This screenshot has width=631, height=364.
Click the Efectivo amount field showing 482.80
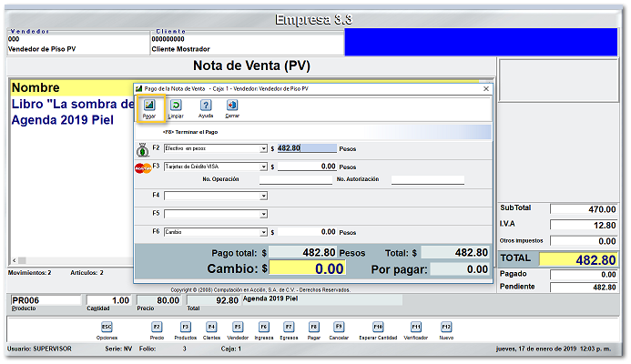tap(307, 147)
